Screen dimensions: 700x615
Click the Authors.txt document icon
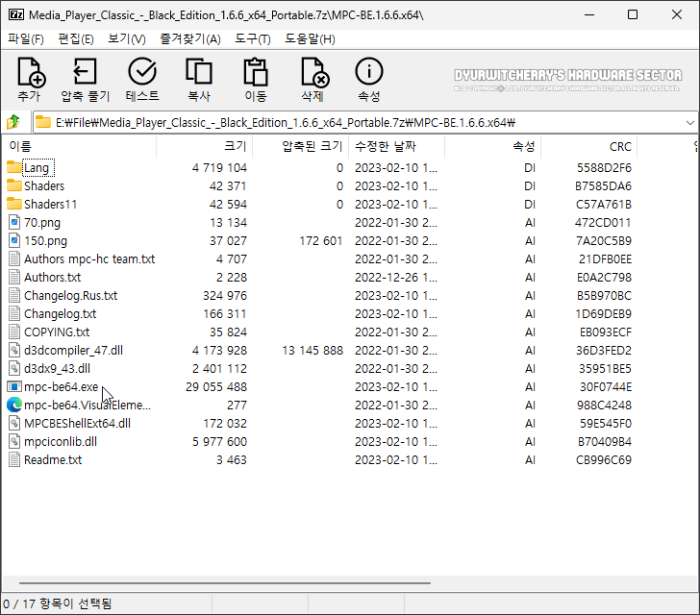coord(14,277)
